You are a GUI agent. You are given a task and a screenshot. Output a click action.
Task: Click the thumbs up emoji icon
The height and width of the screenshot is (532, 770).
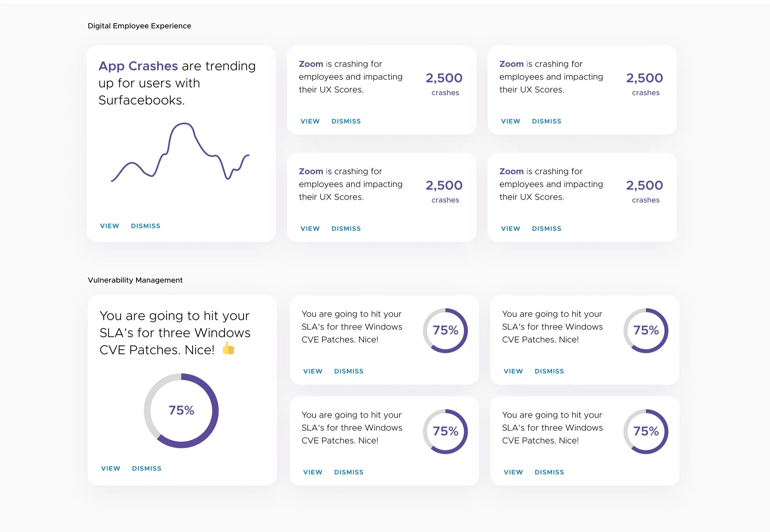tap(228, 349)
